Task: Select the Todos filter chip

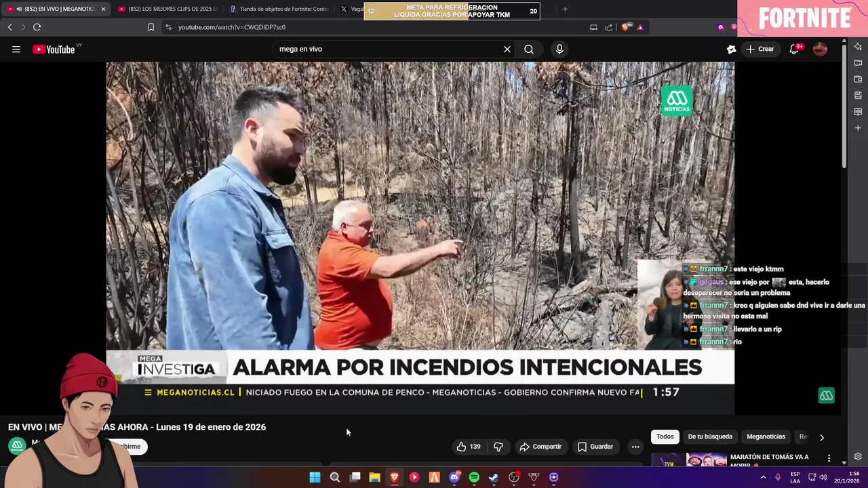Action: click(665, 437)
